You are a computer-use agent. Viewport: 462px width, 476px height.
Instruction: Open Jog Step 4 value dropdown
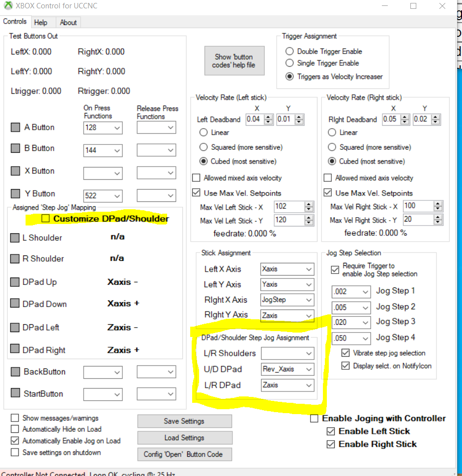pyautogui.click(x=351, y=338)
